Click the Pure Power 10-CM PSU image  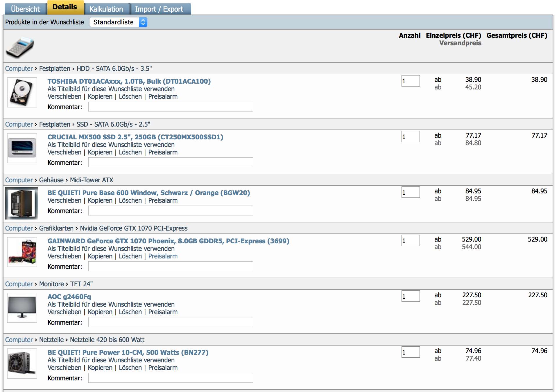click(x=22, y=364)
